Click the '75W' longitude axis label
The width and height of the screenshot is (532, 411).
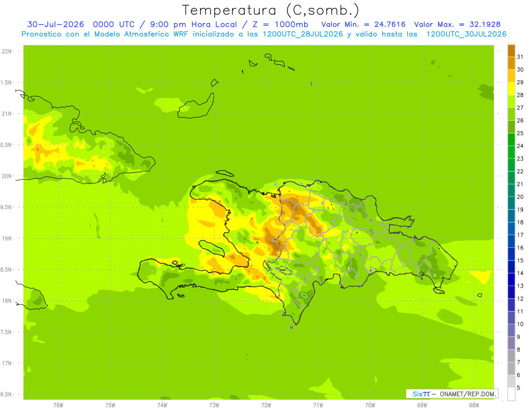click(x=110, y=405)
